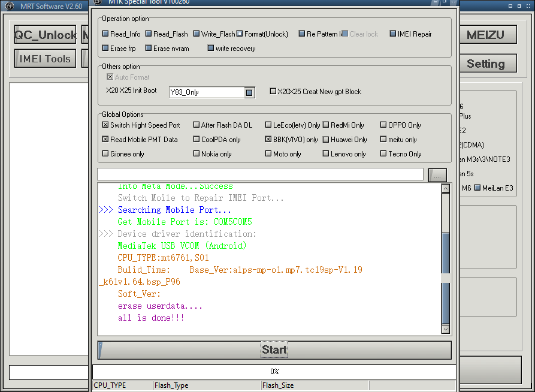This screenshot has width=535, height=392.
Task: Choose the Write_Flash operation
Action: pyautogui.click(x=214, y=34)
